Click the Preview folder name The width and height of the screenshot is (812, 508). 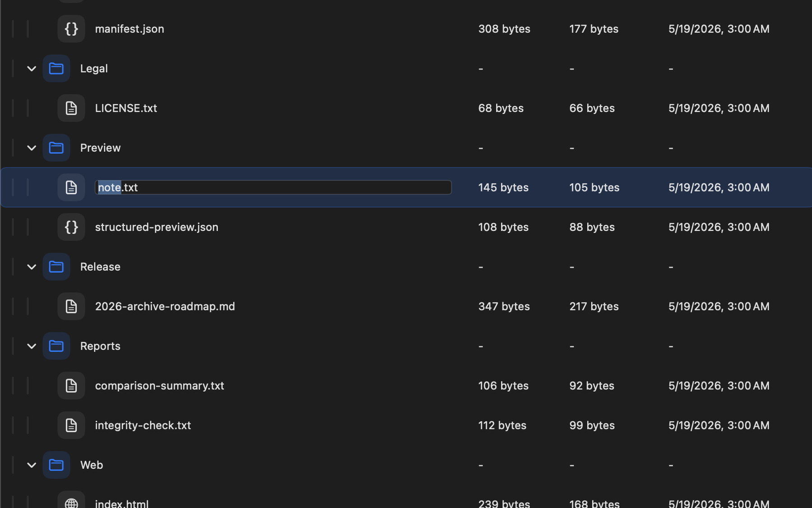[x=100, y=148]
